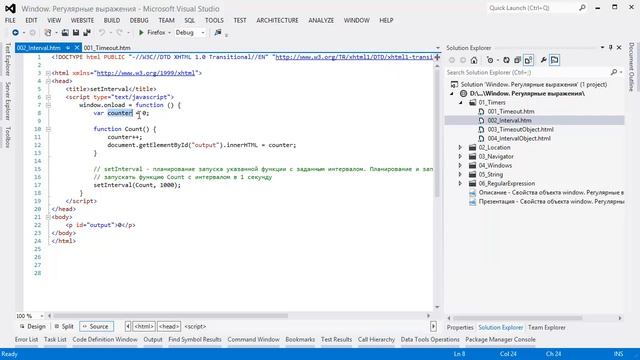The image size is (640, 360).
Task: Pin the 002_Interval.htm tab
Action: tap(68, 48)
